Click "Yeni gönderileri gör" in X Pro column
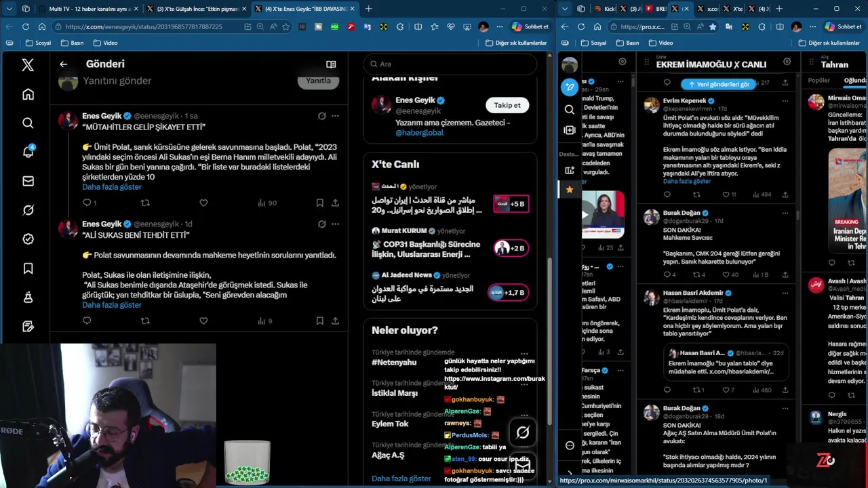 tap(718, 84)
